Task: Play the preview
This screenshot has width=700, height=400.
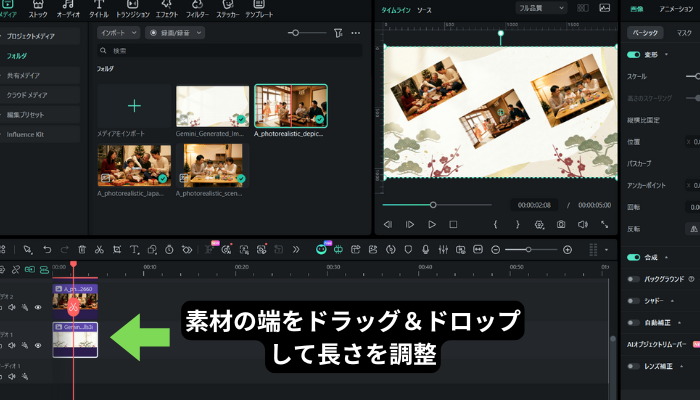Action: point(431,224)
